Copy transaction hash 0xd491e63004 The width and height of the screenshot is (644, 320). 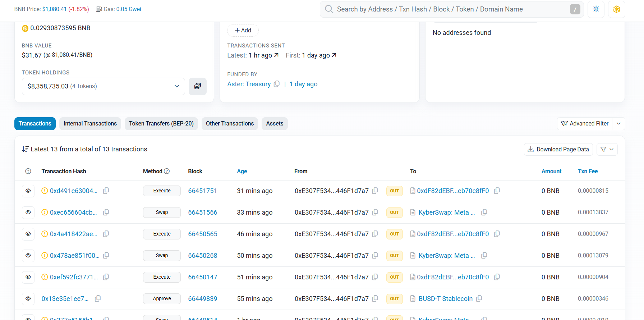[106, 191]
